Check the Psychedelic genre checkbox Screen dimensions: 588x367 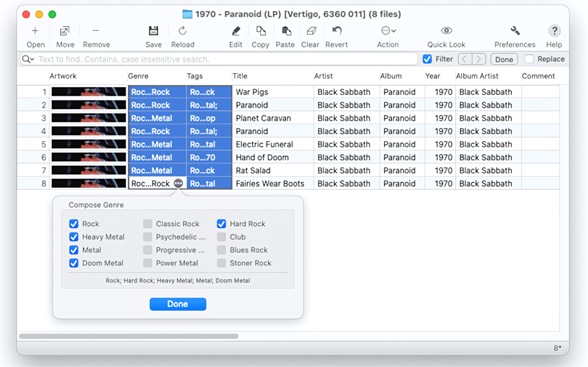147,237
